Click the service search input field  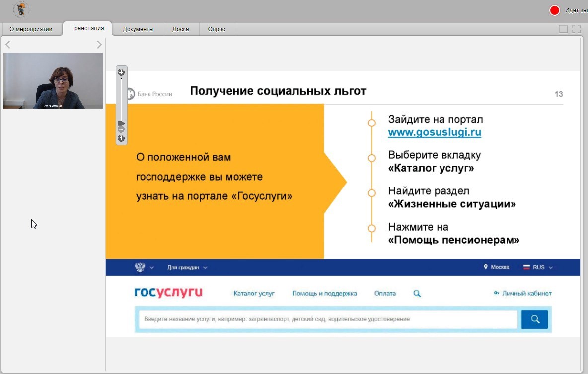click(x=328, y=319)
